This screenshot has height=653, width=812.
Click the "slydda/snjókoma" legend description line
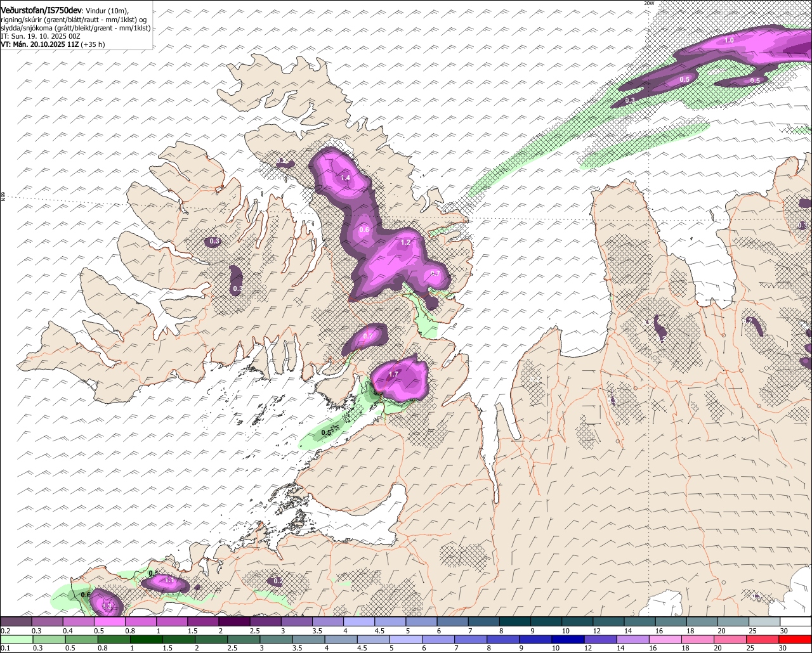pyautogui.click(x=75, y=28)
